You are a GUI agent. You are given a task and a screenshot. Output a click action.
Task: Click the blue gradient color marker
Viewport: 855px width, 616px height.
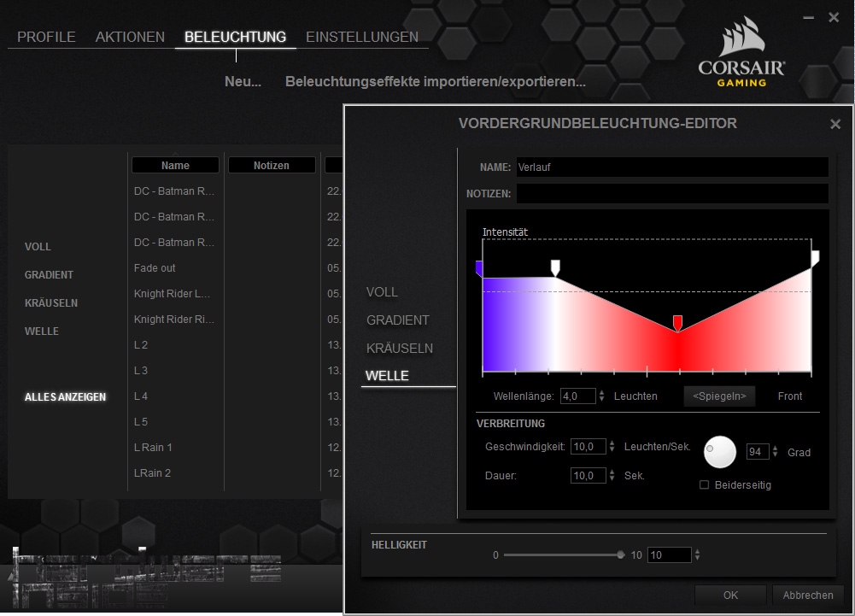click(x=479, y=269)
